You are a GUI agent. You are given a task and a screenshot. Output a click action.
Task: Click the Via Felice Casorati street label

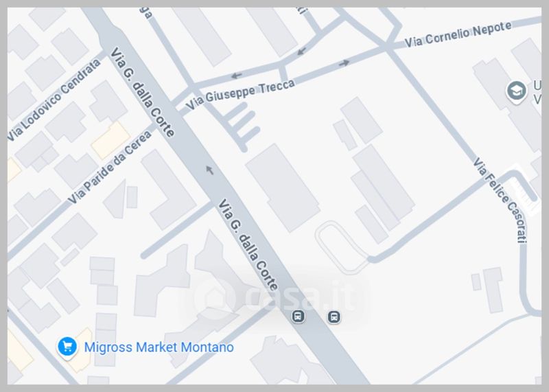[501, 200]
